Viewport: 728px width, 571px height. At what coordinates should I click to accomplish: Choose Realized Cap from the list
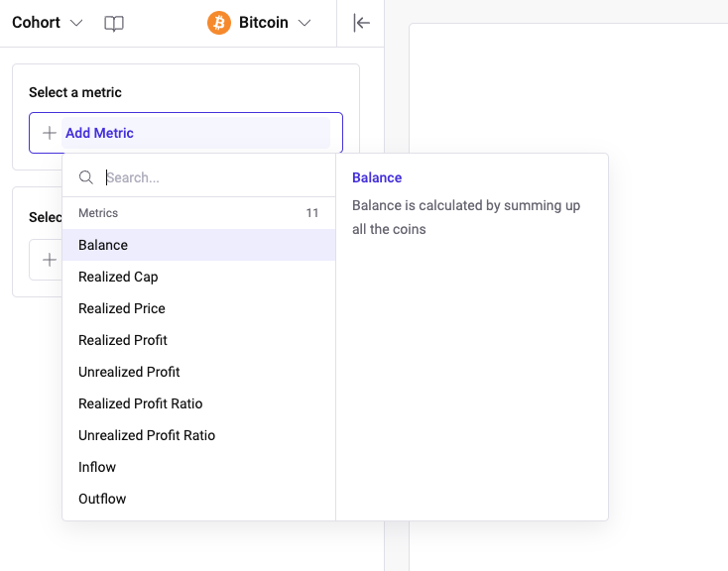(118, 277)
